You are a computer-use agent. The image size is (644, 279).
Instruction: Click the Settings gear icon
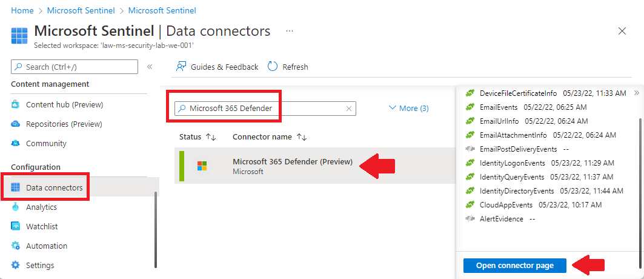(16, 265)
